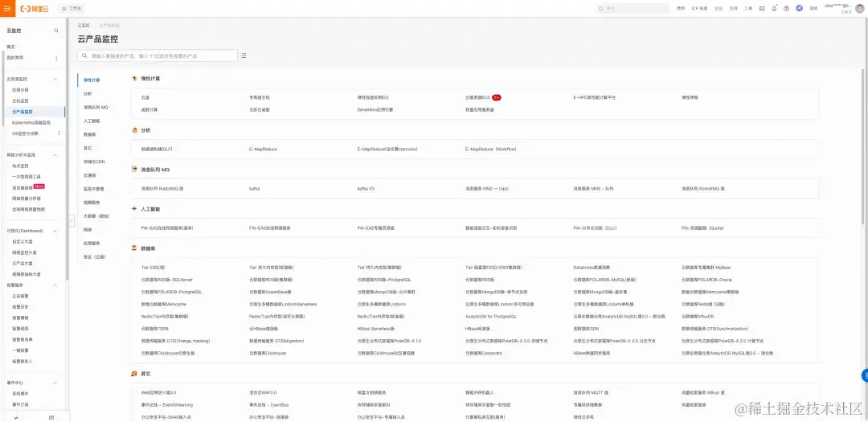This screenshot has height=422, width=868.
Task: Open the 工单 top bar menu
Action: point(748,9)
